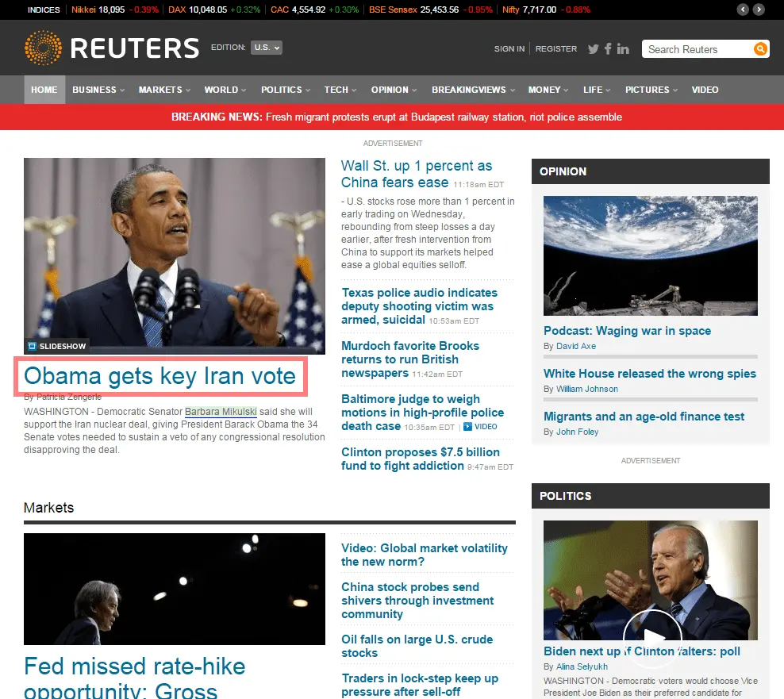Click the DAX index ticker
784x699 pixels.
214,10
